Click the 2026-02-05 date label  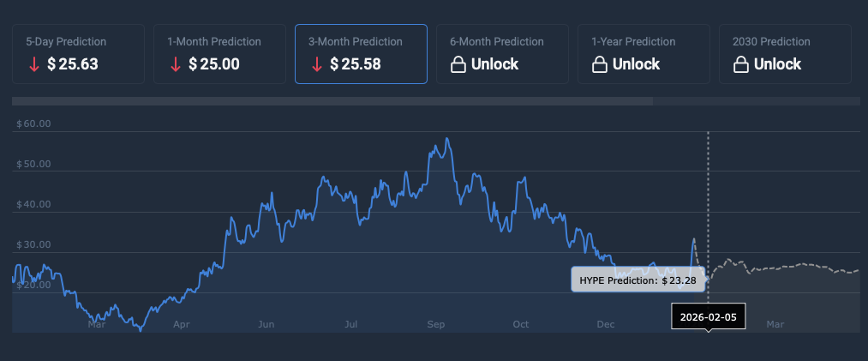707,316
